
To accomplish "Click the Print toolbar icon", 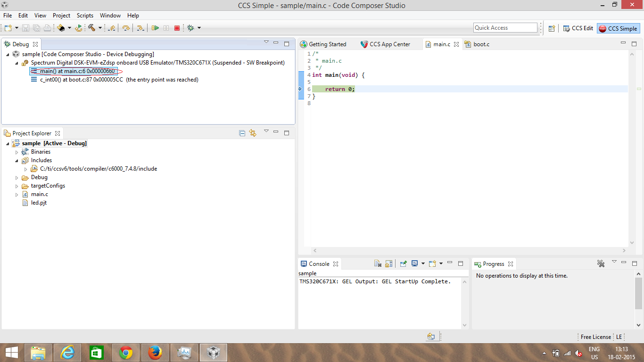I will (x=47, y=28).
